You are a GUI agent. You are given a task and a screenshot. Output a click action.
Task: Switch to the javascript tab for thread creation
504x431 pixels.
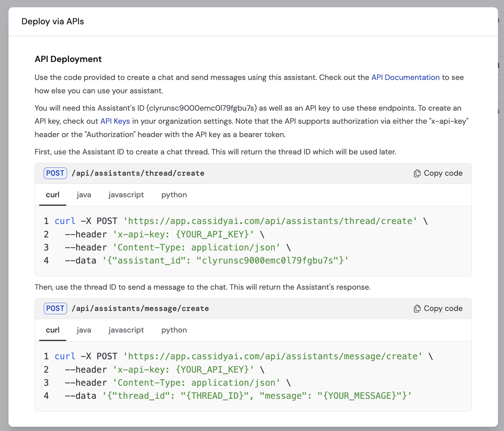(x=126, y=195)
